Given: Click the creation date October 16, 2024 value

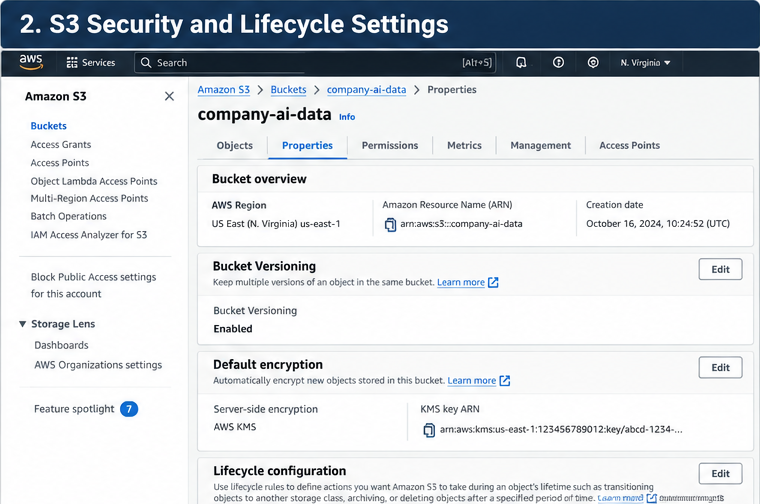Looking at the screenshot, I should [x=658, y=224].
